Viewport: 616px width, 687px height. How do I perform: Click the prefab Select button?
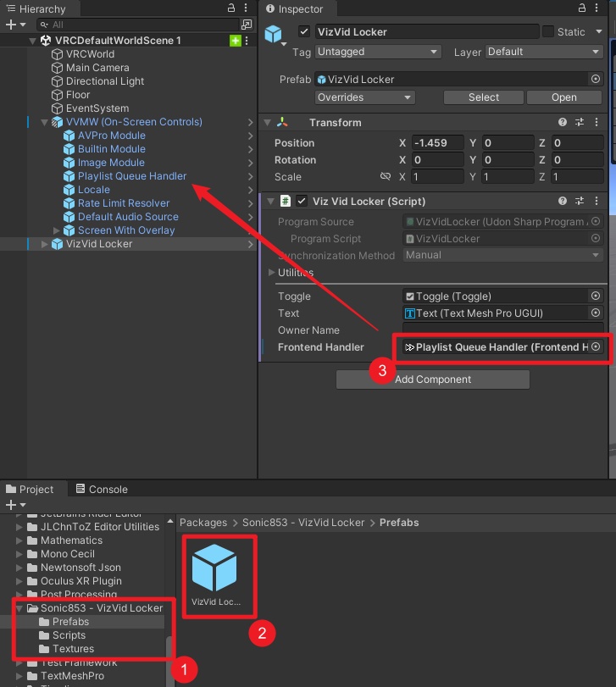tap(484, 97)
